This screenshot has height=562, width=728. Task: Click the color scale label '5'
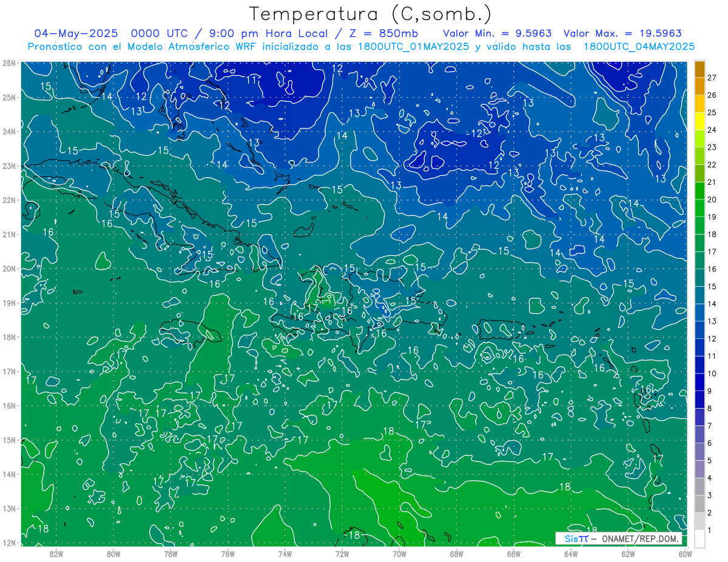point(710,461)
